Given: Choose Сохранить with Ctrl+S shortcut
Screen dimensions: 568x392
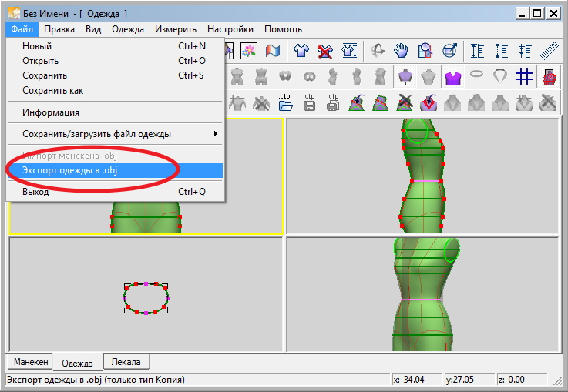Looking at the screenshot, I should [115, 75].
